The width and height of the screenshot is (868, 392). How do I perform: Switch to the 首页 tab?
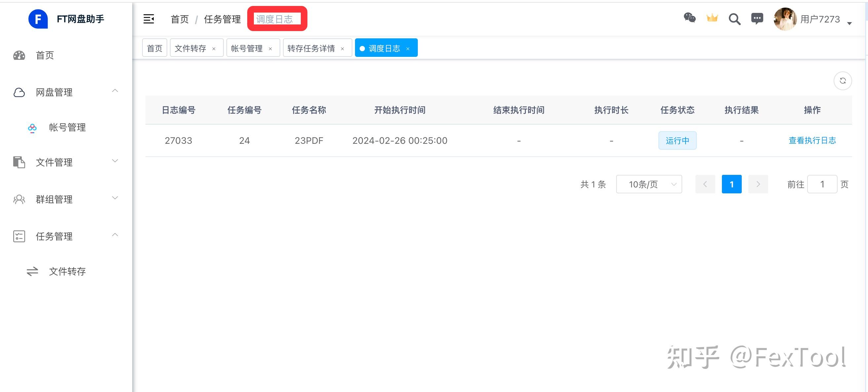155,48
